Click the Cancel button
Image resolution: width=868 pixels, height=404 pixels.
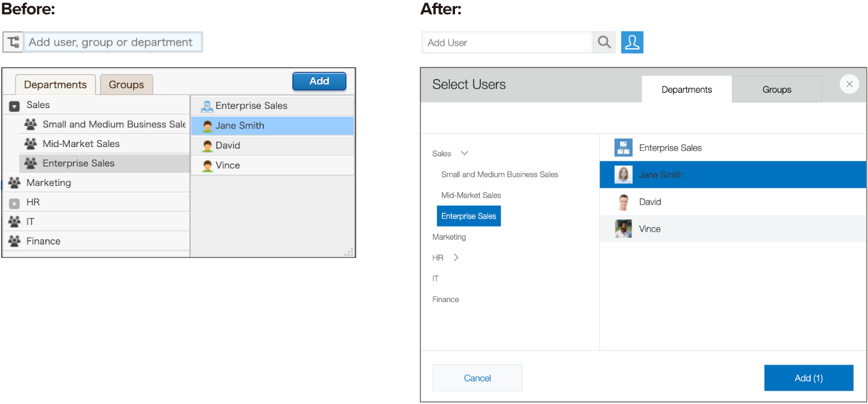(477, 378)
